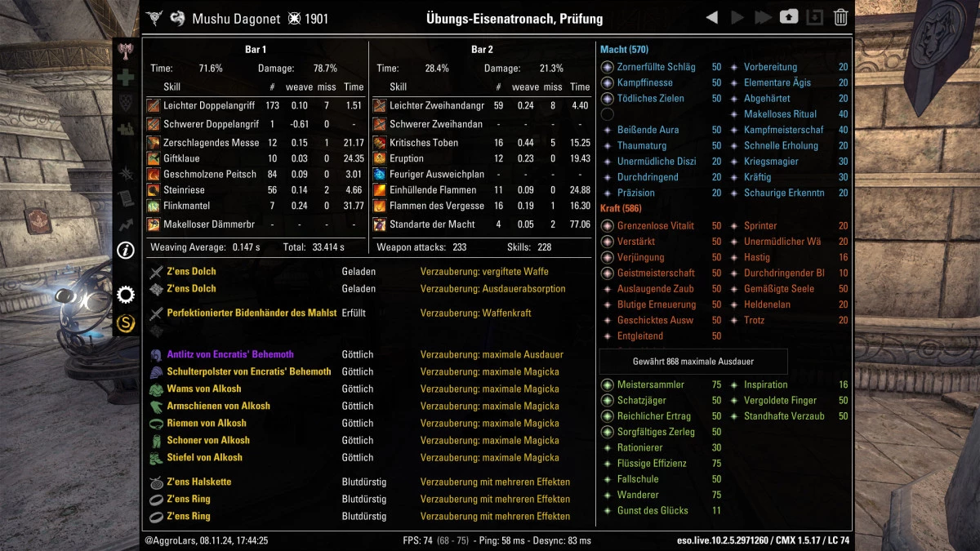Click the Zornerfüllte Schläg champion star icon

pyautogui.click(x=607, y=67)
